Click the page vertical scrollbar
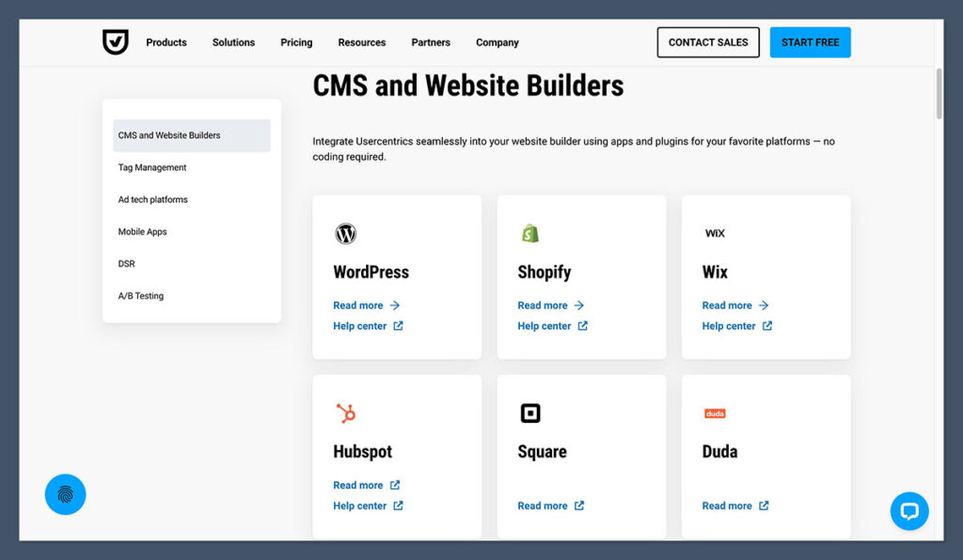Screen dimensions: 963x560 coord(938,94)
